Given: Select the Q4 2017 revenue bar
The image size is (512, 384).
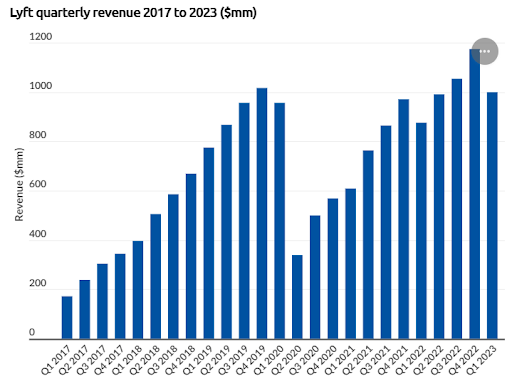Looking at the screenshot, I should pyautogui.click(x=120, y=297).
